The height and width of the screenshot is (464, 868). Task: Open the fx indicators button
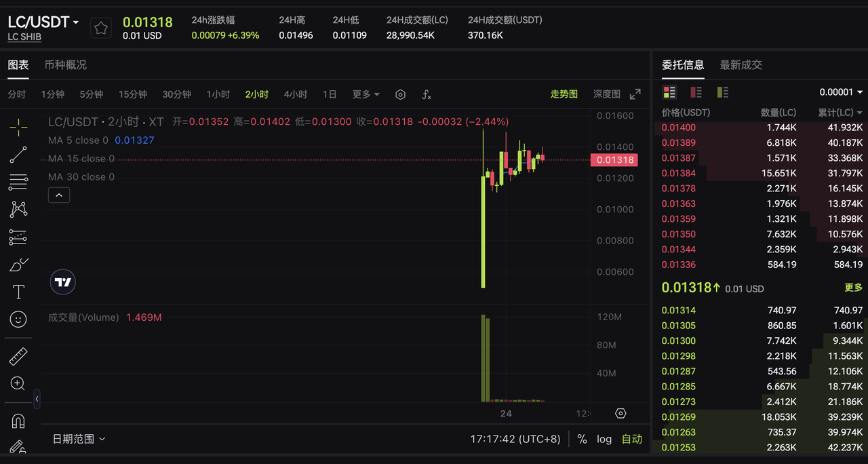click(x=427, y=94)
